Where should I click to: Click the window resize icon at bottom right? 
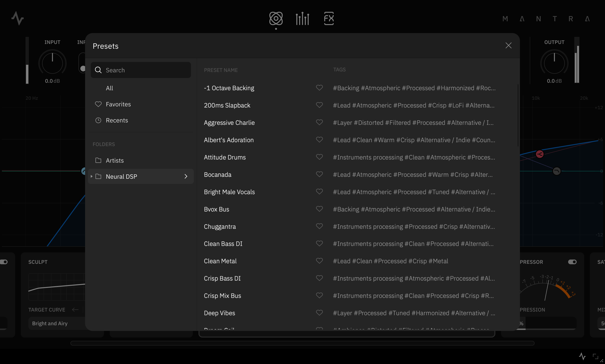pos(596,356)
